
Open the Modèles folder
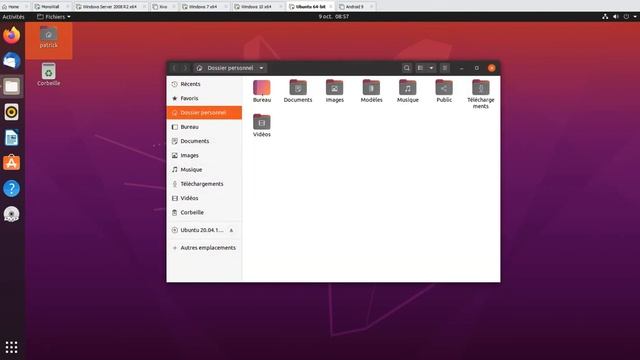pos(371,91)
